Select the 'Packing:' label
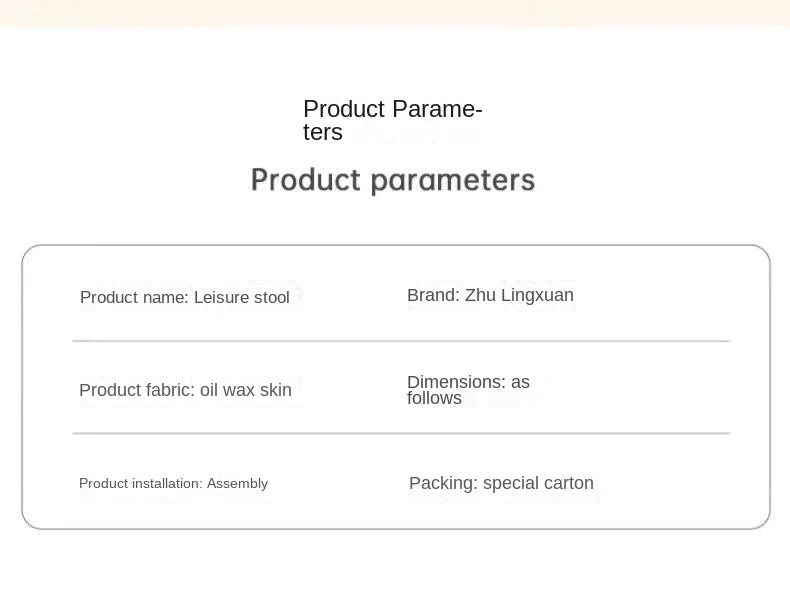The image size is (790, 594). coord(443,483)
